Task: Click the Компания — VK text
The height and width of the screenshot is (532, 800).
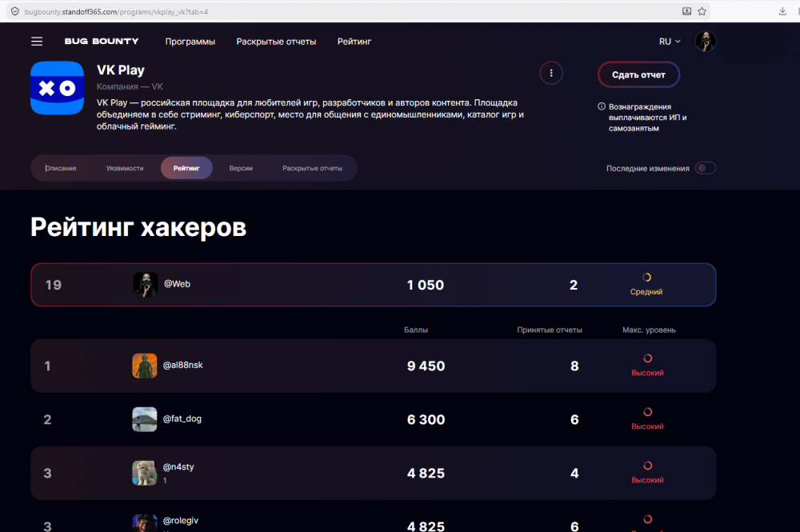Action: click(x=130, y=86)
